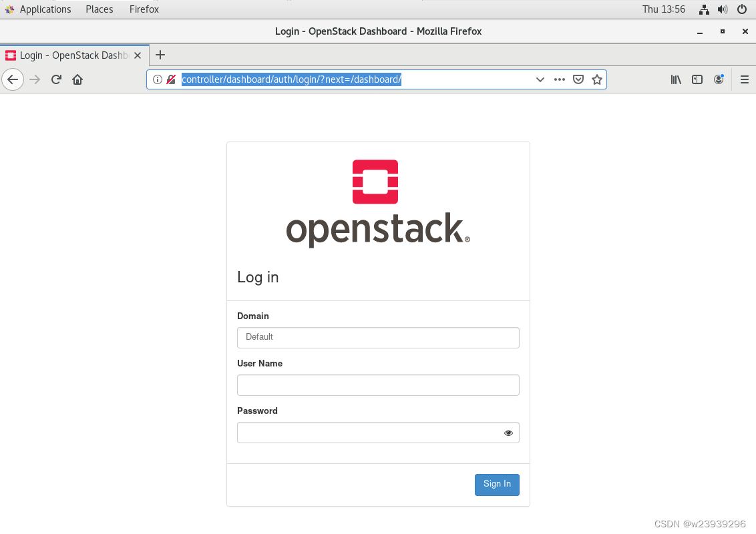
Task: Open the network icon in system tray
Action: tap(704, 9)
